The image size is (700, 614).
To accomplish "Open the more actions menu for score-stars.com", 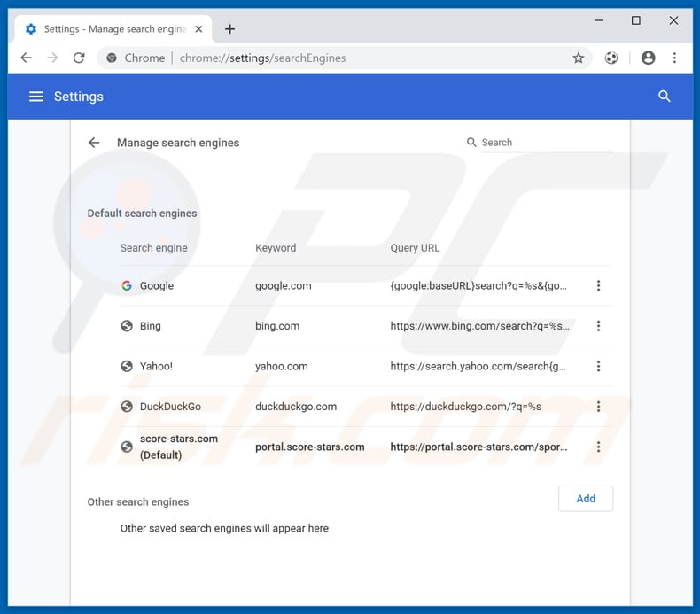I will tap(598, 447).
